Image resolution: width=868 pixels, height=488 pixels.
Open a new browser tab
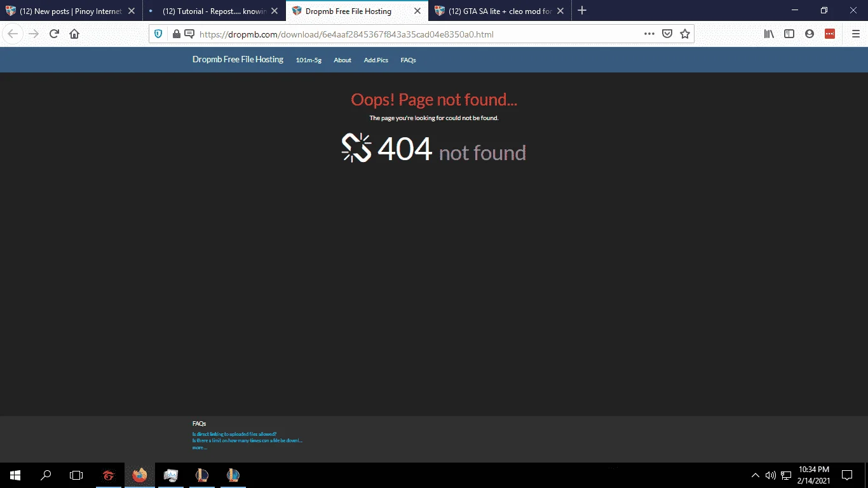point(582,11)
